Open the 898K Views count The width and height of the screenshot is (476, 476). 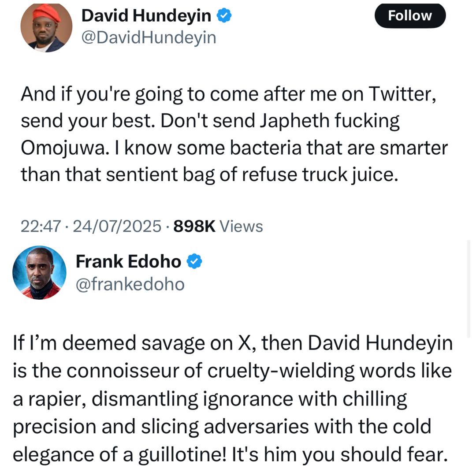[x=218, y=227]
